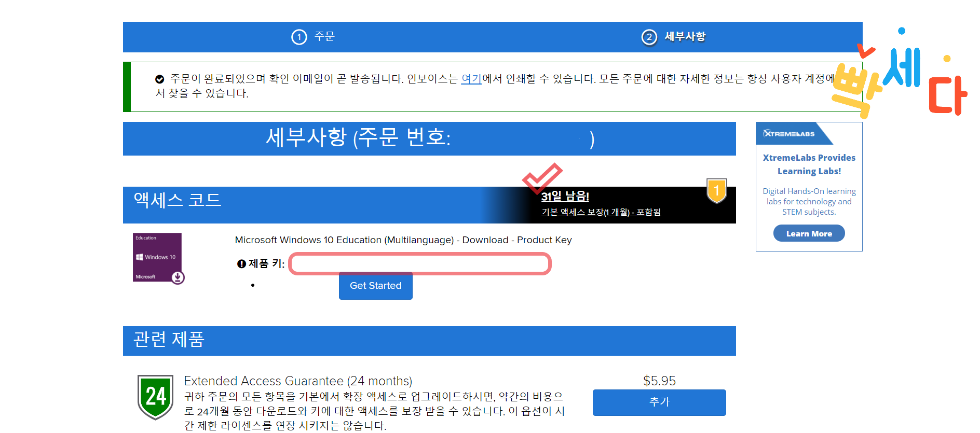The width and height of the screenshot is (980, 433).
Task: Click the order complete checkmark icon
Action: tap(159, 79)
